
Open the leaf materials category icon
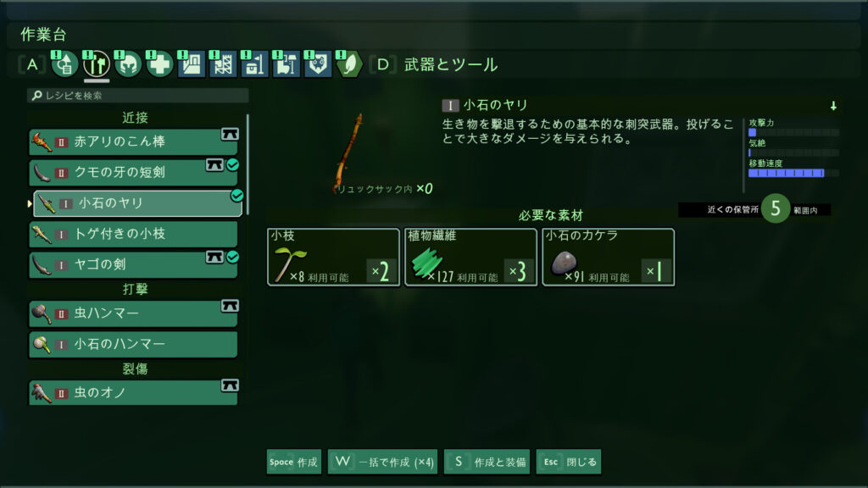(349, 64)
